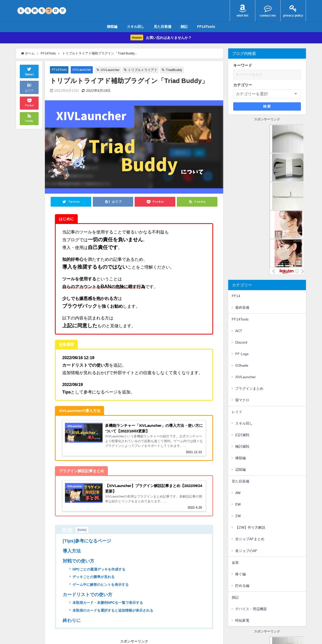Click the Amazon お買い忘れ banner link
The width and height of the screenshot is (322, 644).
161,38
